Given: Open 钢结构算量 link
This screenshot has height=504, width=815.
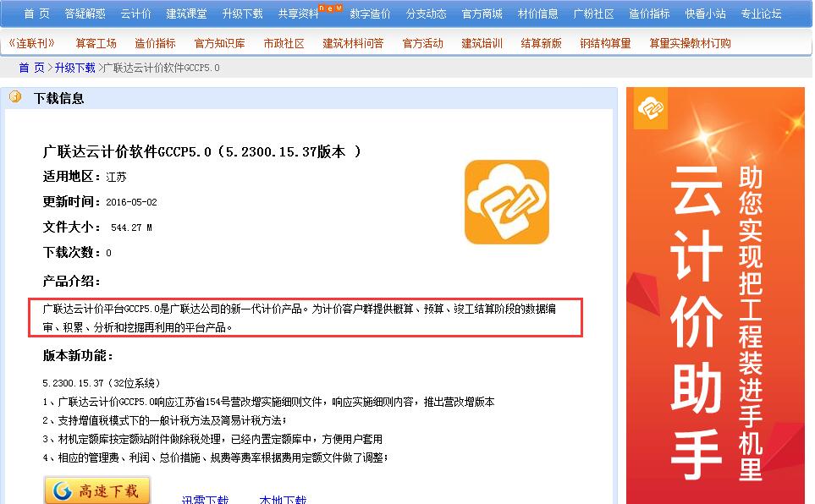Looking at the screenshot, I should (x=605, y=44).
